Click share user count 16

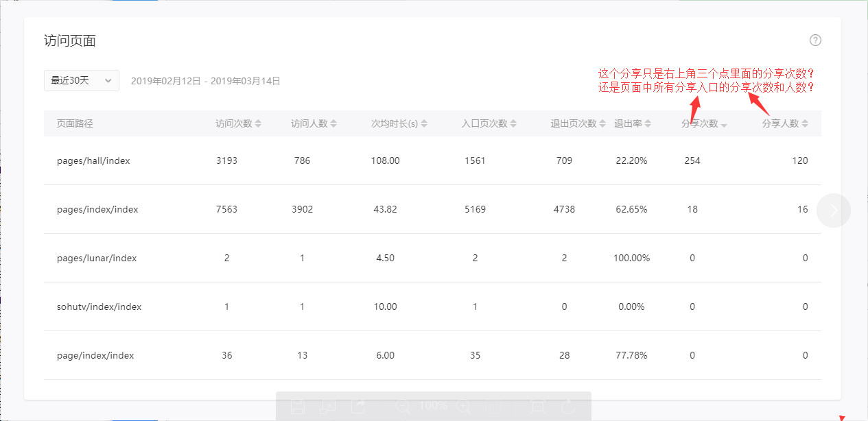coord(803,209)
